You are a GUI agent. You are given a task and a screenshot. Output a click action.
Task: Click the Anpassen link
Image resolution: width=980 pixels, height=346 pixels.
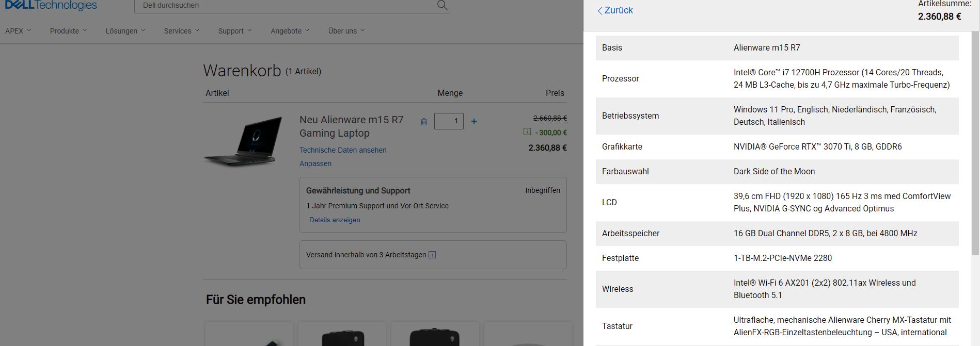point(315,163)
